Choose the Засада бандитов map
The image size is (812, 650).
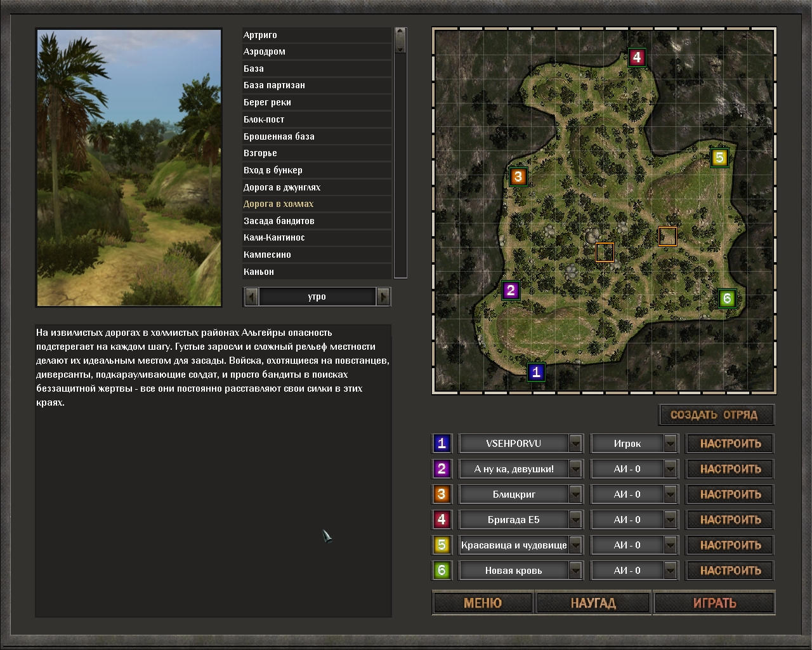279,221
